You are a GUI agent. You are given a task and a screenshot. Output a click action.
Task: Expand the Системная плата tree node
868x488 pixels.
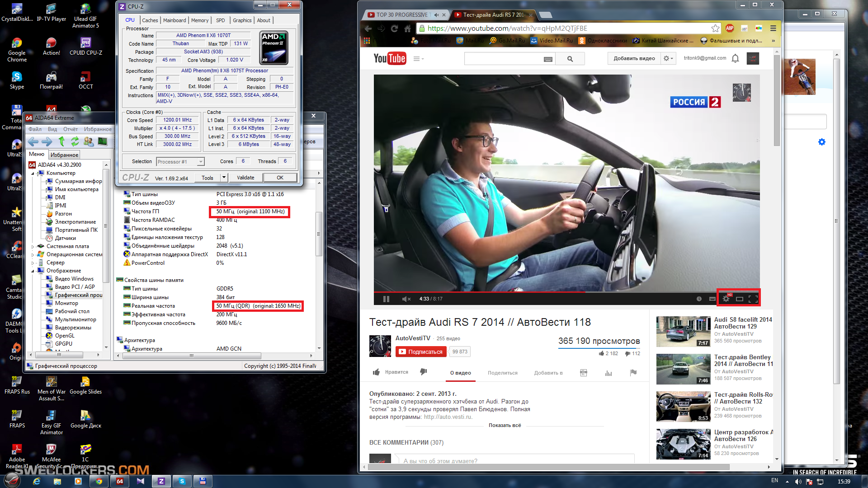click(x=33, y=247)
